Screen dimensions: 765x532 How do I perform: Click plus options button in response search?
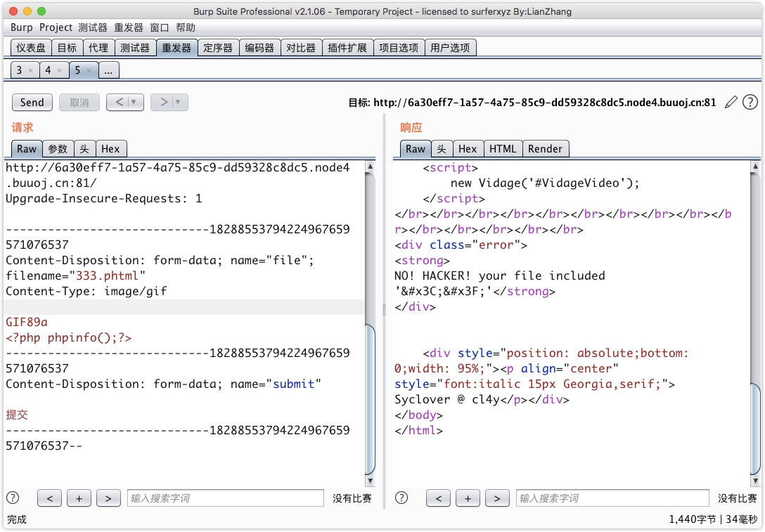point(468,498)
